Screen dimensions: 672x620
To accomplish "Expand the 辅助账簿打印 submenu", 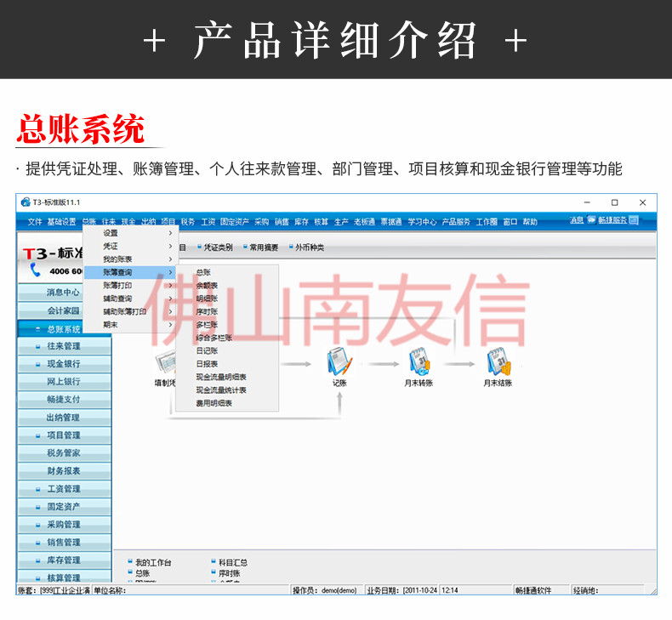I will coord(131,312).
